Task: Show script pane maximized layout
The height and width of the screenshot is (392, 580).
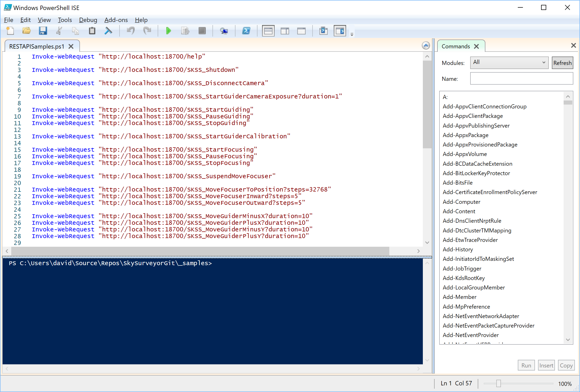Action: pos(301,31)
